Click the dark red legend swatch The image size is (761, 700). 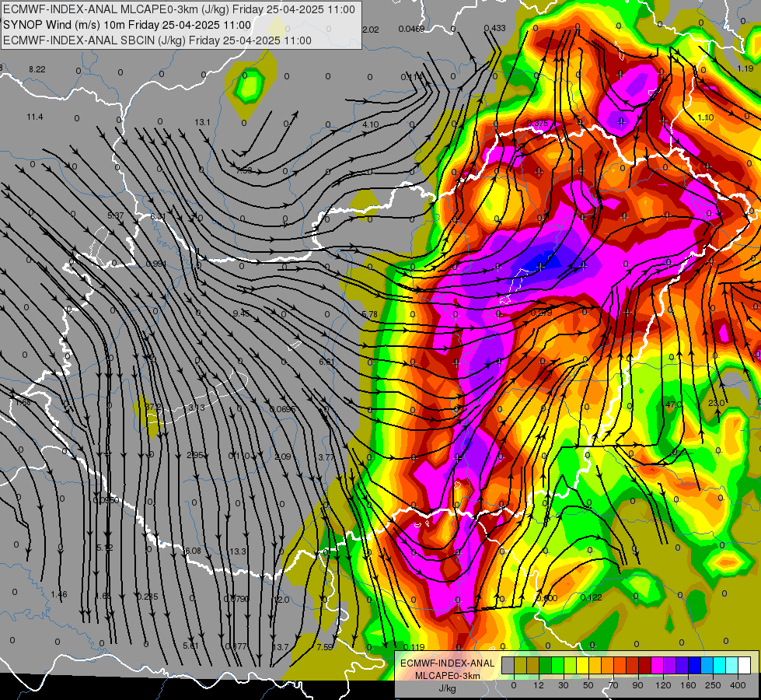pos(644,665)
